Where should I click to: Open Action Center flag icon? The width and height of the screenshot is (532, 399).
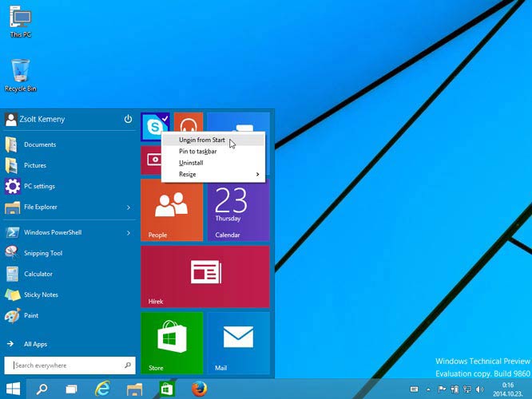[442, 389]
